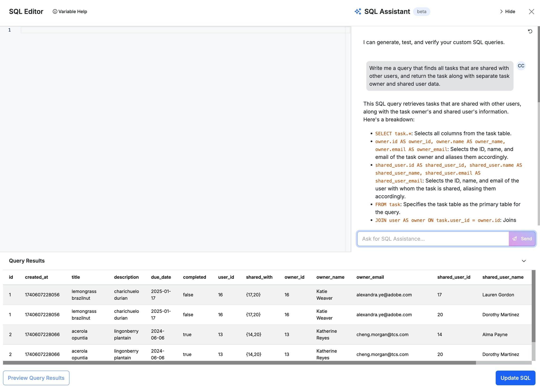Focus the Ask for SQL Assistance input
The image size is (540, 392).
432,239
